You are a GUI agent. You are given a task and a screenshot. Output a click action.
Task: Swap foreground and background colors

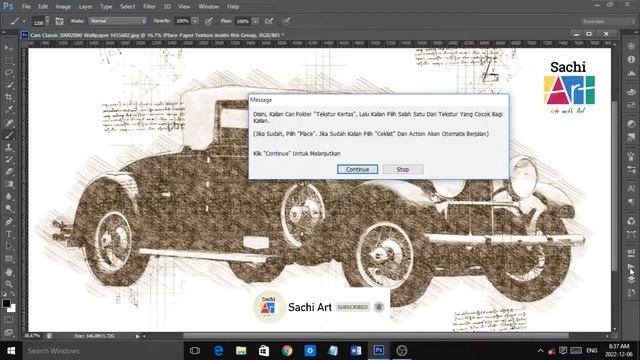[13, 294]
